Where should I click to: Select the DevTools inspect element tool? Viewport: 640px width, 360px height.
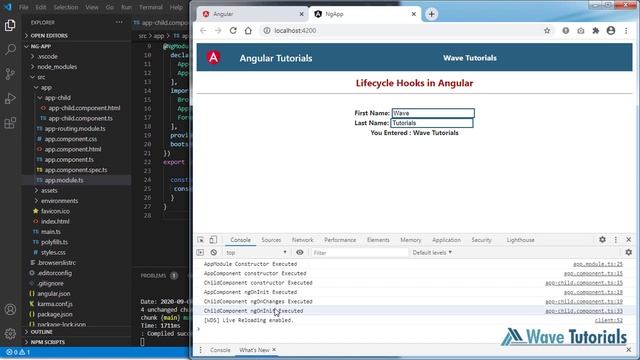click(x=200, y=240)
